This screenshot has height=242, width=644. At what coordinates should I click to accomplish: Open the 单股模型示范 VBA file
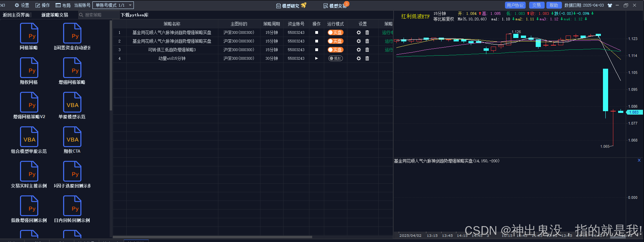coord(72,102)
